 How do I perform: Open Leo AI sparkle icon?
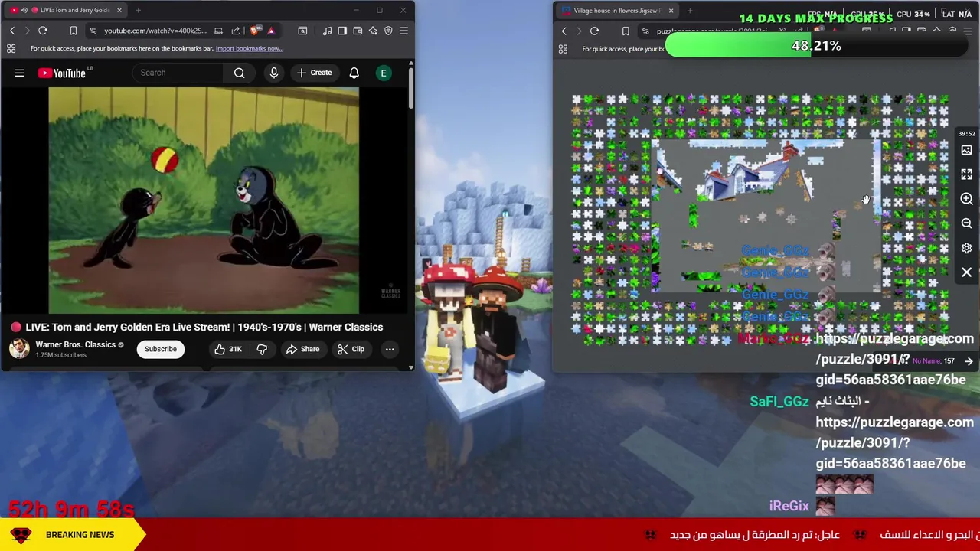click(373, 31)
